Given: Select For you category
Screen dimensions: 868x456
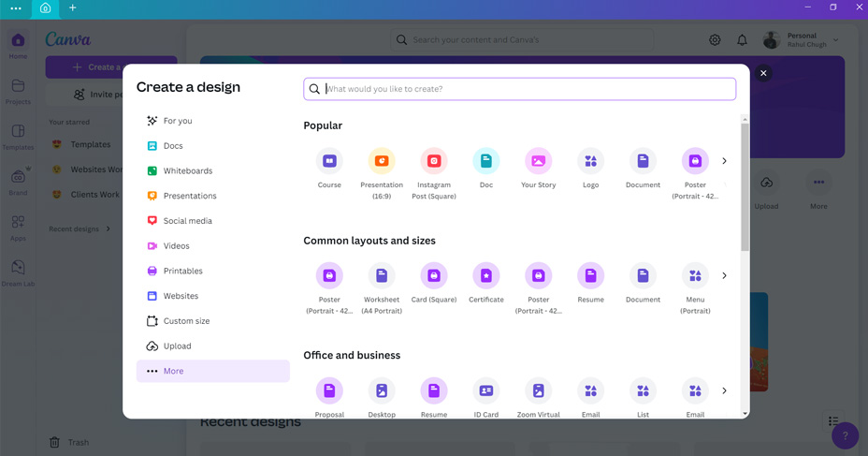Looking at the screenshot, I should pos(213,121).
